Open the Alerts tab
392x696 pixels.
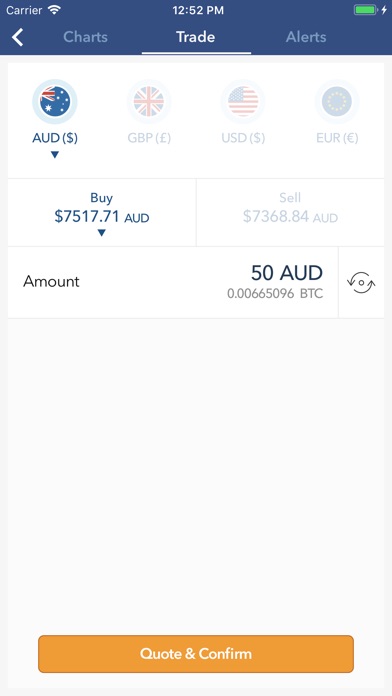[x=306, y=37]
